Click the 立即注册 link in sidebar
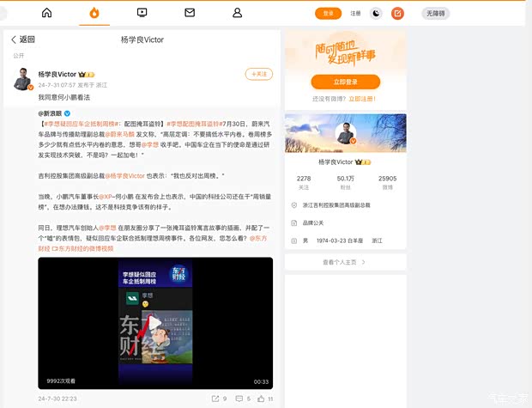 [x=362, y=99]
